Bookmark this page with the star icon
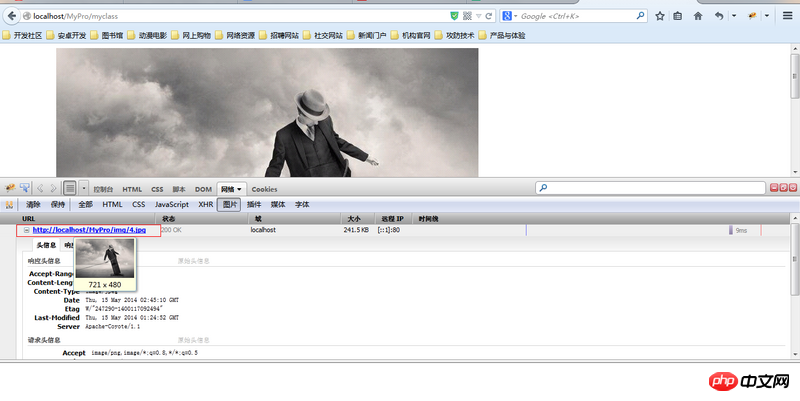The height and width of the screenshot is (401, 800). 660,16
